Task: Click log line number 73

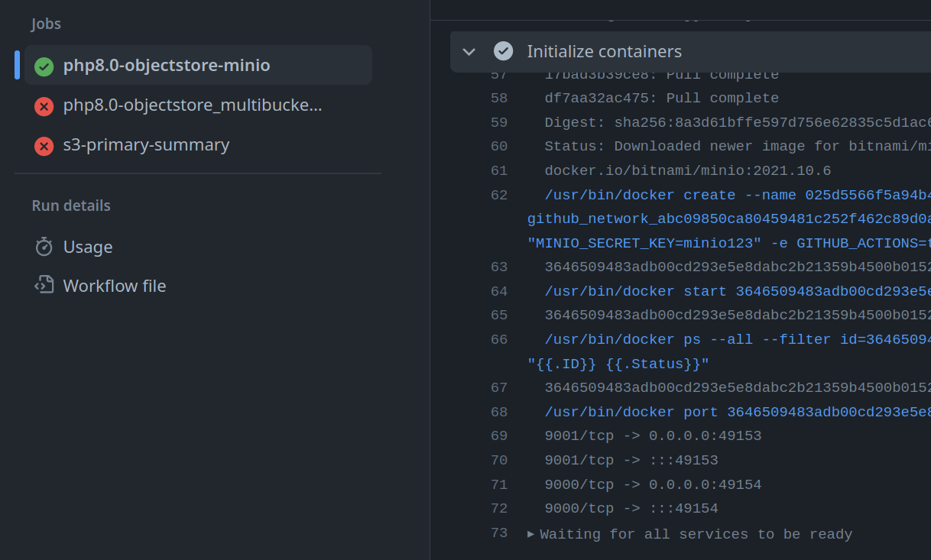Action: click(x=498, y=532)
